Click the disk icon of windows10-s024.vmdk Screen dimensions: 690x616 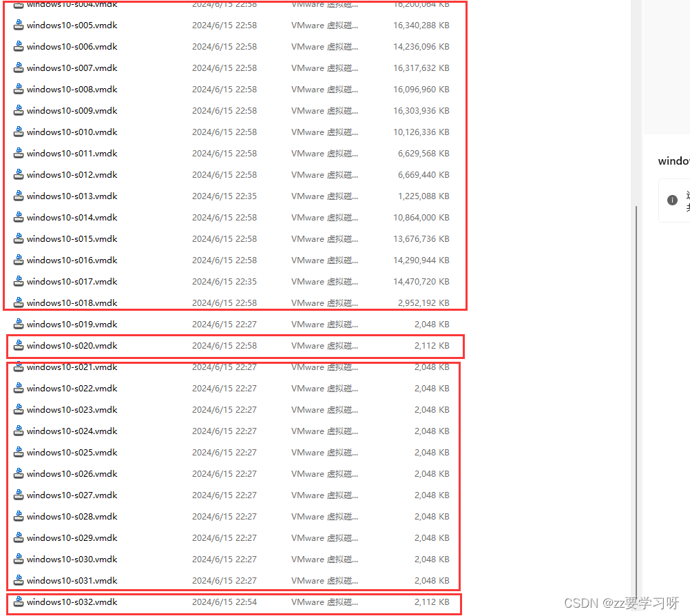tap(19, 431)
